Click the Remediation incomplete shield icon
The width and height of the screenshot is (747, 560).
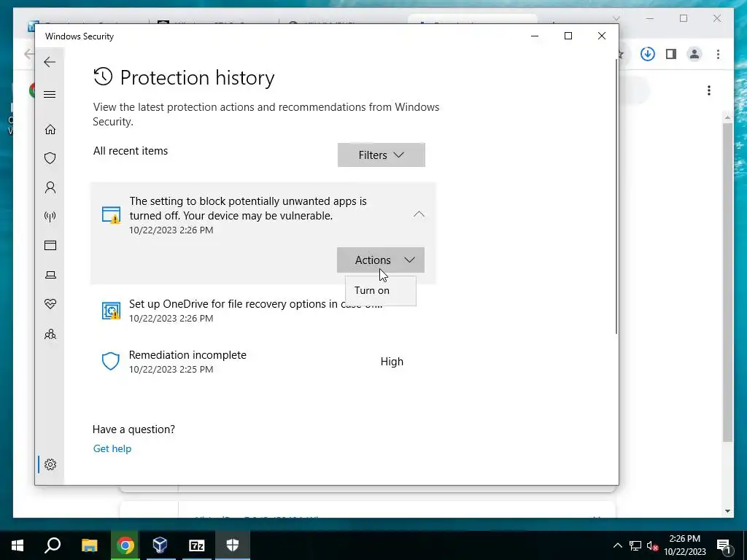[111, 362]
